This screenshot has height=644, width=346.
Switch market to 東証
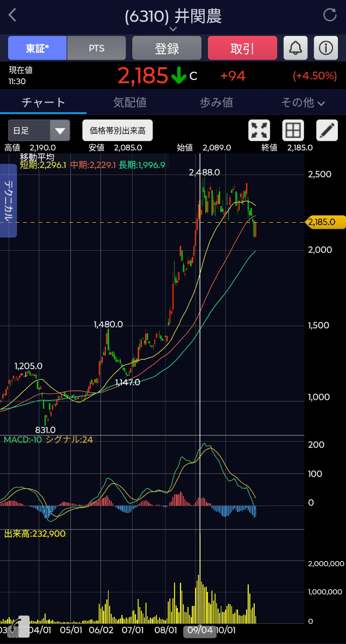tap(38, 48)
